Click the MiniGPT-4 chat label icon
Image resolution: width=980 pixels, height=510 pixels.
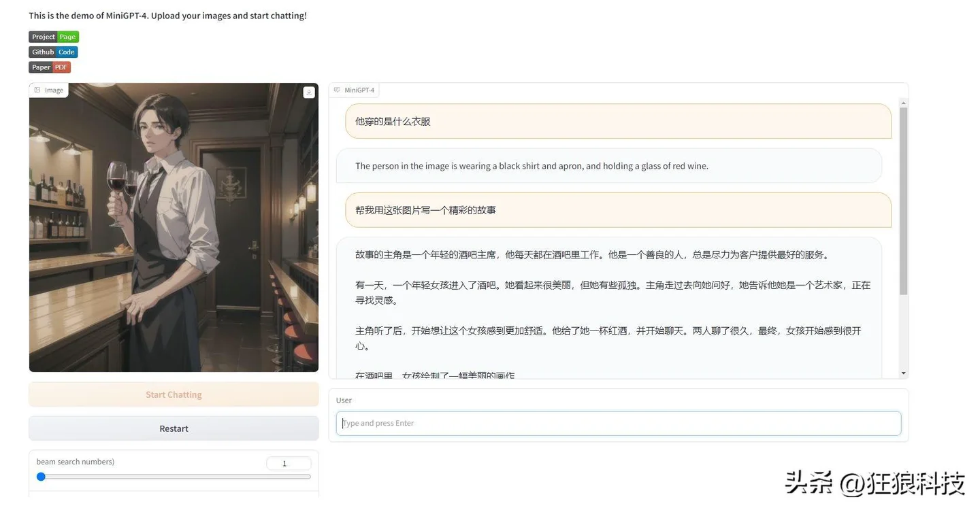tap(337, 90)
